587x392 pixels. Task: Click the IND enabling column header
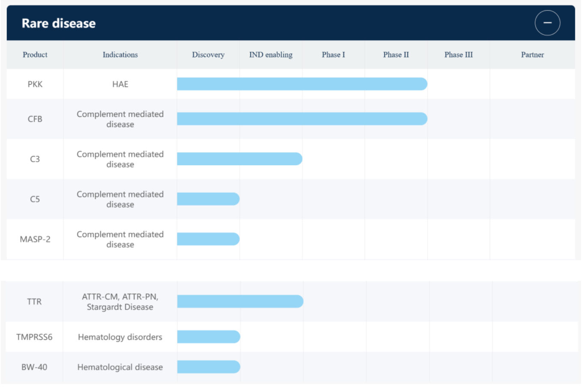tap(271, 55)
